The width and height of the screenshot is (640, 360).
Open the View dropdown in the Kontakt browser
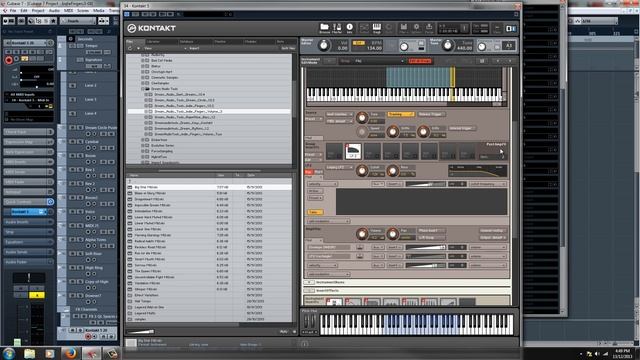(165, 48)
